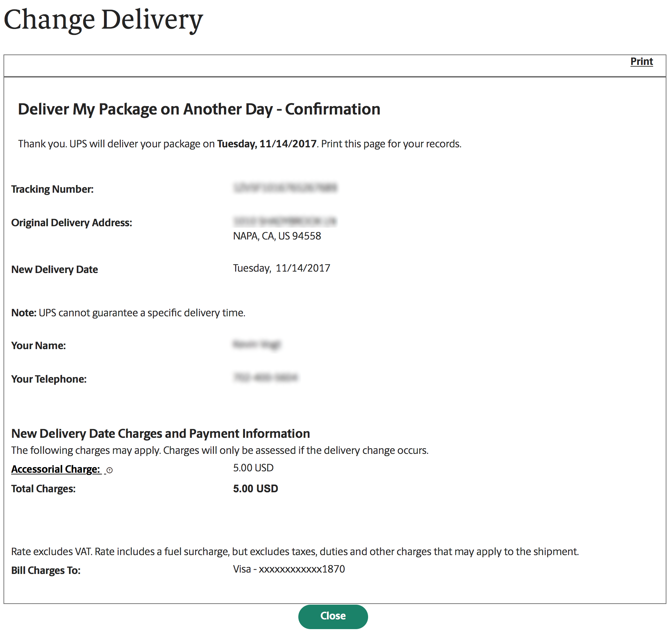Click the help icon beside Accessorial Charge
The height and width of the screenshot is (634, 672).
[x=110, y=470]
